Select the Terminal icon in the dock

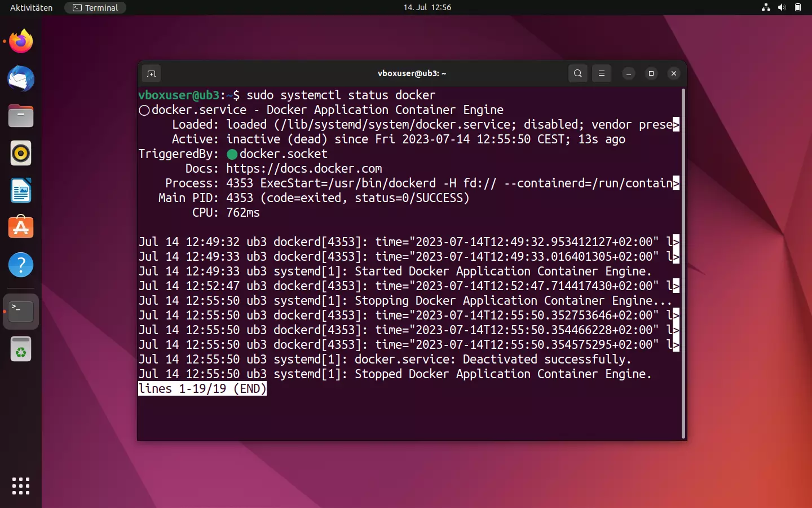(x=20, y=312)
